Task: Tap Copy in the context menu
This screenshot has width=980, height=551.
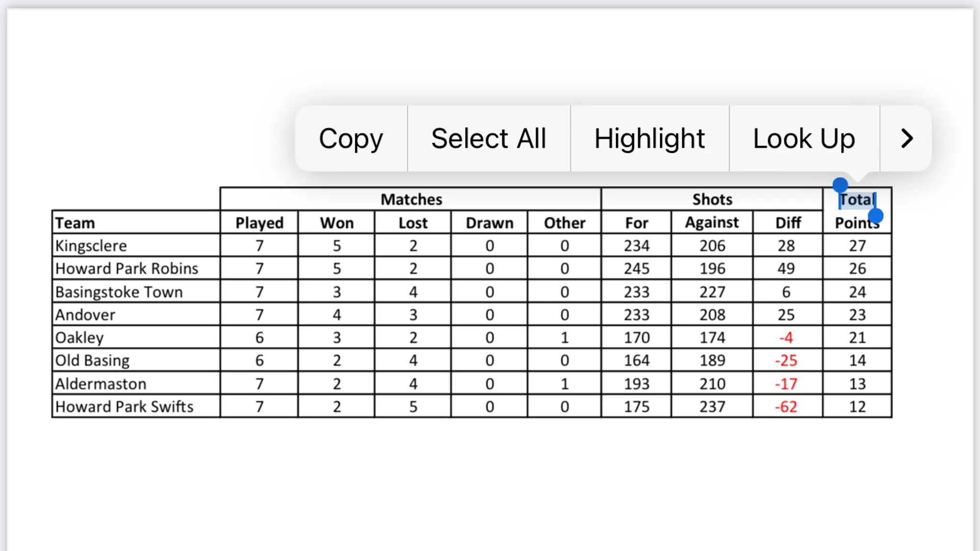Action: coord(351,139)
